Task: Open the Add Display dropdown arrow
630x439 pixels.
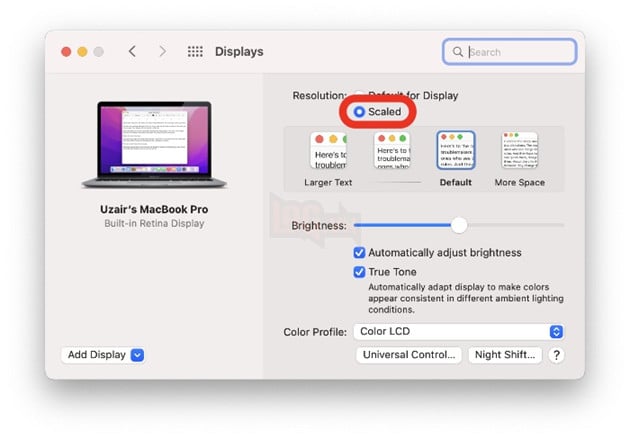Action: 137,355
